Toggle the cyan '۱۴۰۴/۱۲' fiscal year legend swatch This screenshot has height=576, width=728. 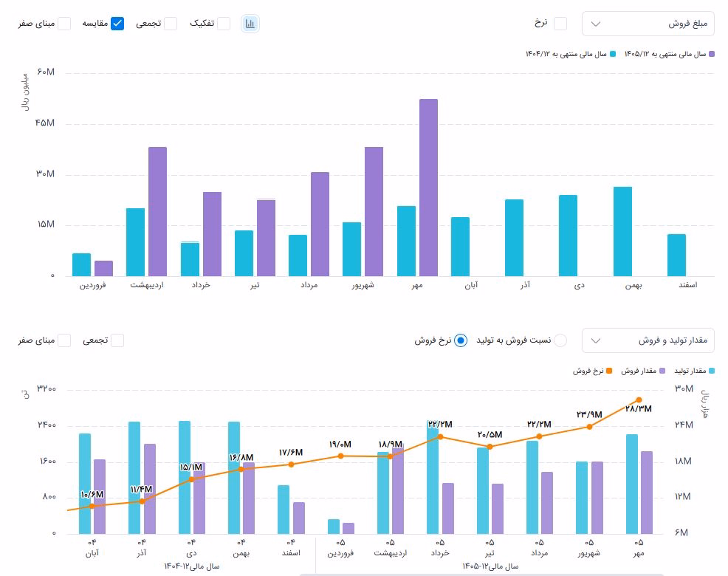click(613, 55)
